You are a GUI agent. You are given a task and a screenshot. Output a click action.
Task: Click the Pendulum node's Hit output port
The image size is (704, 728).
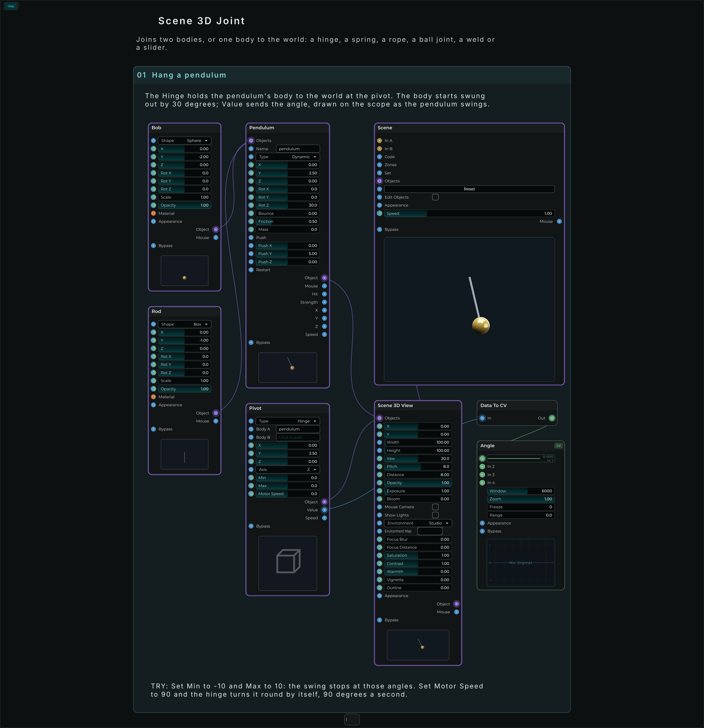[x=324, y=294]
